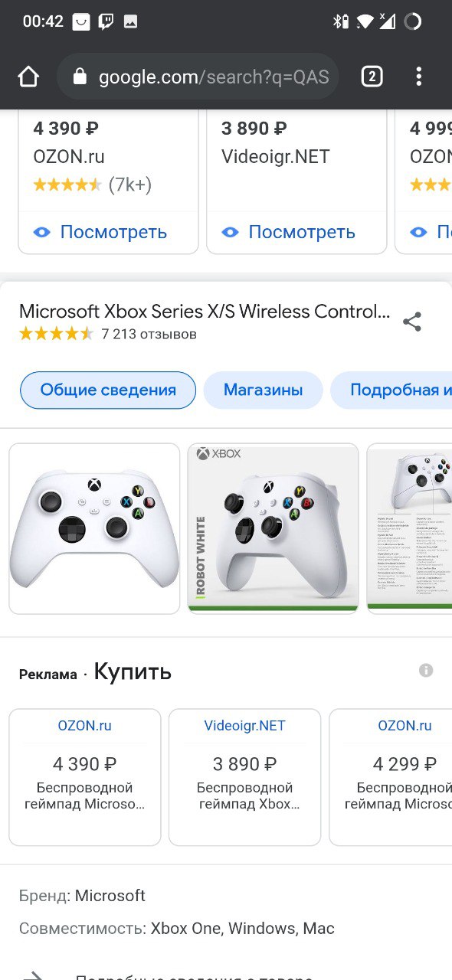Open the 7 213 отзывов reviews link
The width and height of the screenshot is (452, 980).
pos(149,335)
